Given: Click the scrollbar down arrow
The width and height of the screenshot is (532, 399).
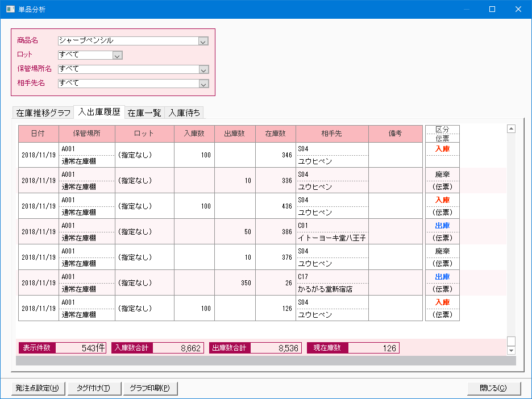Looking at the screenshot, I should (x=511, y=350).
